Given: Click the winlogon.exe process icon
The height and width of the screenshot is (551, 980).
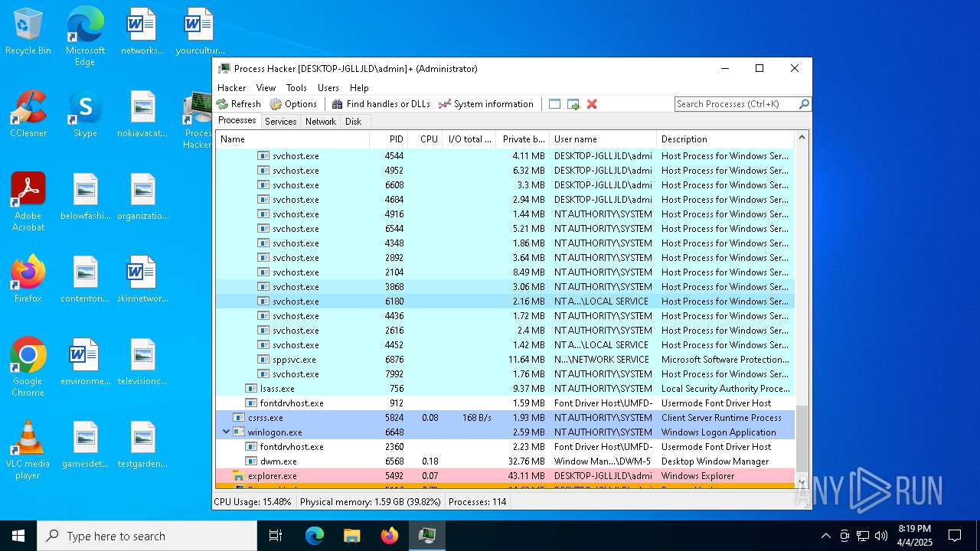Looking at the screenshot, I should [239, 432].
